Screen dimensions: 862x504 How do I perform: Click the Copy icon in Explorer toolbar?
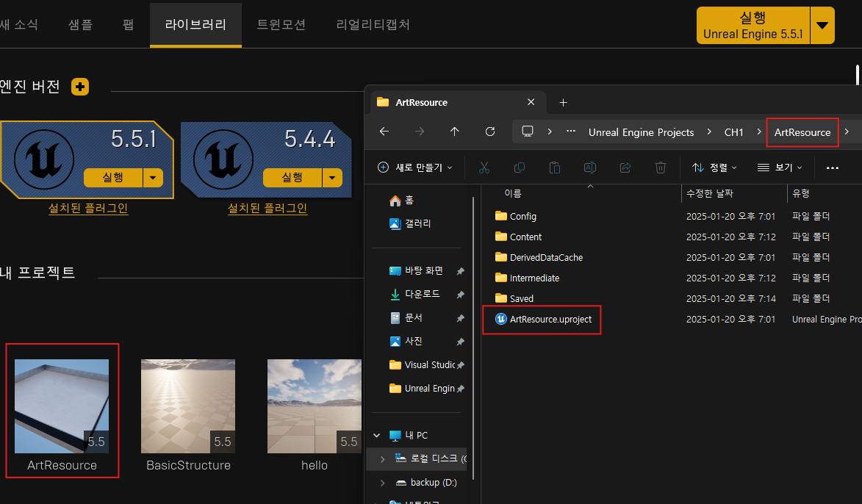tap(519, 168)
